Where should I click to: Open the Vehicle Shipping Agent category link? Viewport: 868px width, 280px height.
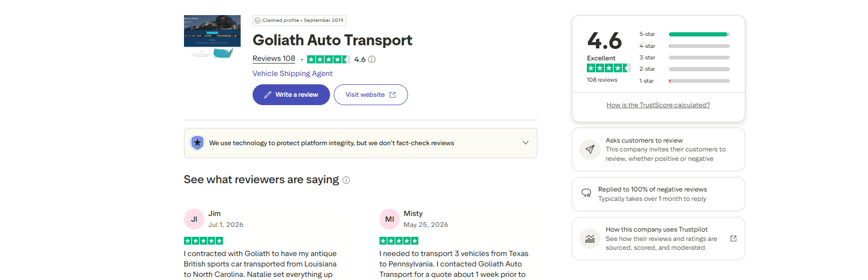pyautogui.click(x=293, y=73)
